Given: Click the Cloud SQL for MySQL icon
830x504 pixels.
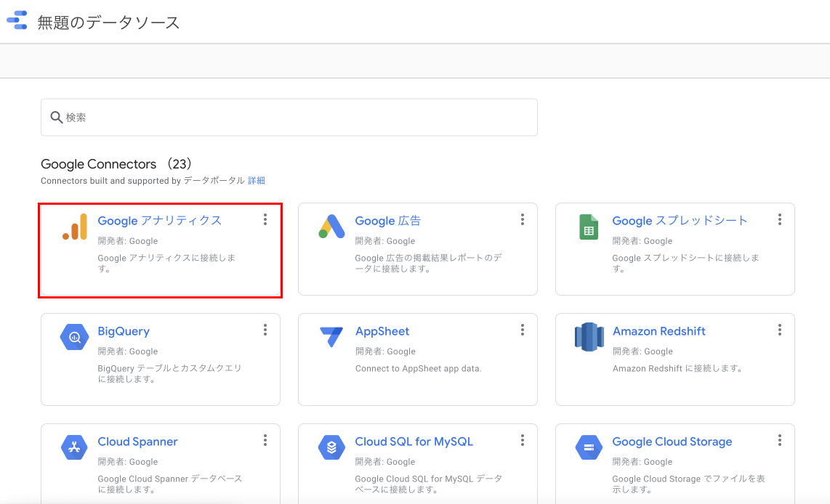Looking at the screenshot, I should tap(332, 447).
